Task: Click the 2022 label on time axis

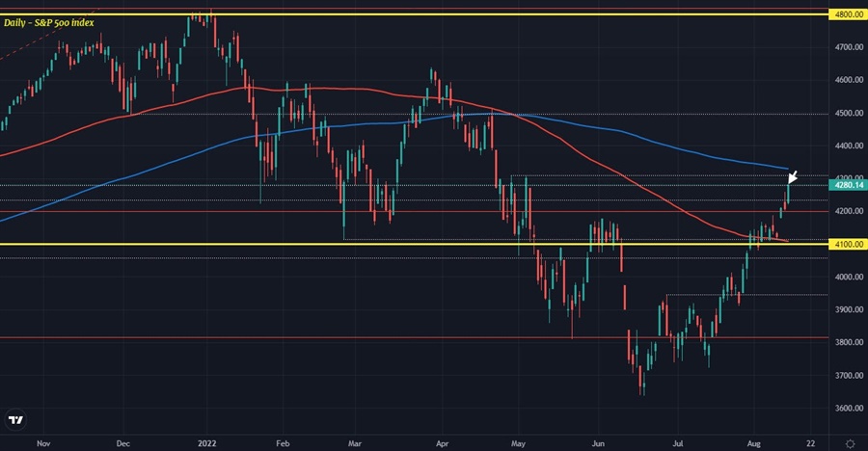Action: (x=207, y=443)
